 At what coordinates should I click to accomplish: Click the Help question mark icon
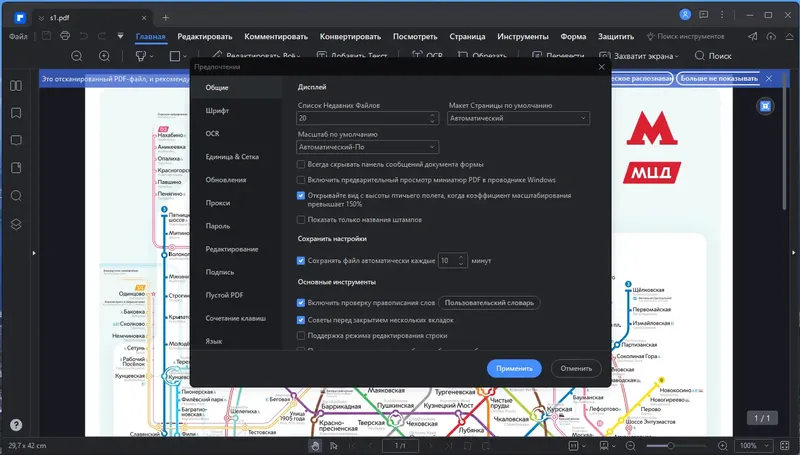tap(16, 425)
